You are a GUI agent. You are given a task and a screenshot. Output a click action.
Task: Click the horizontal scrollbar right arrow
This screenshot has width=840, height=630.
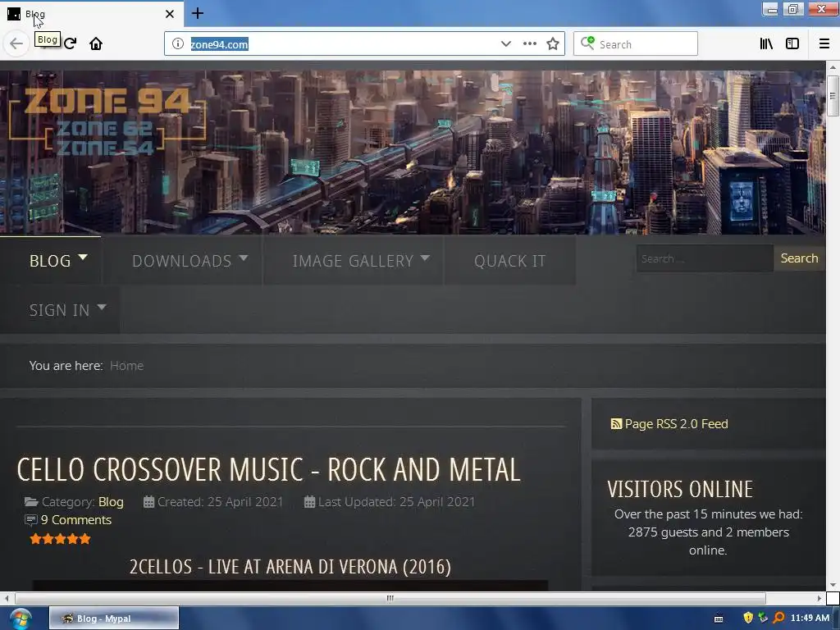click(819, 598)
